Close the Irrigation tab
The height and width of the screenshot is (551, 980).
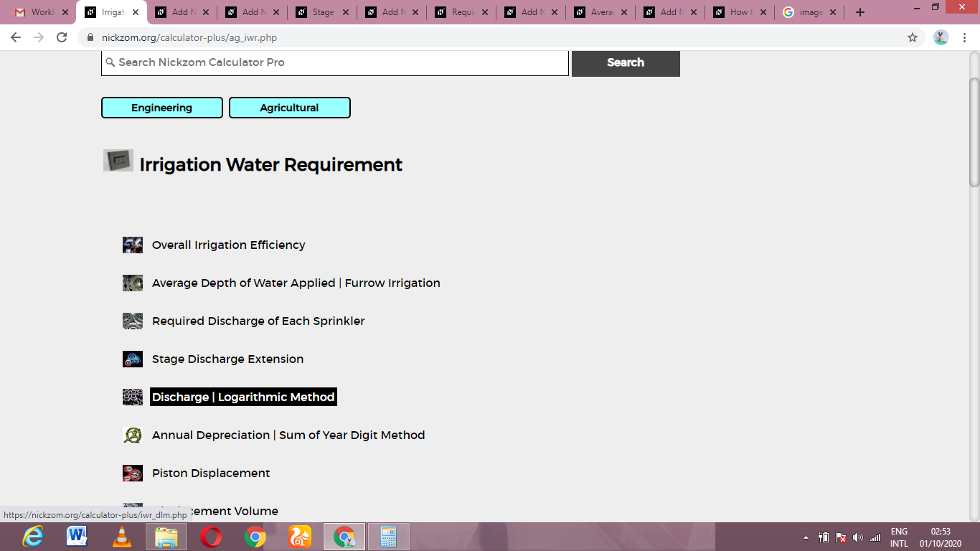point(136,12)
